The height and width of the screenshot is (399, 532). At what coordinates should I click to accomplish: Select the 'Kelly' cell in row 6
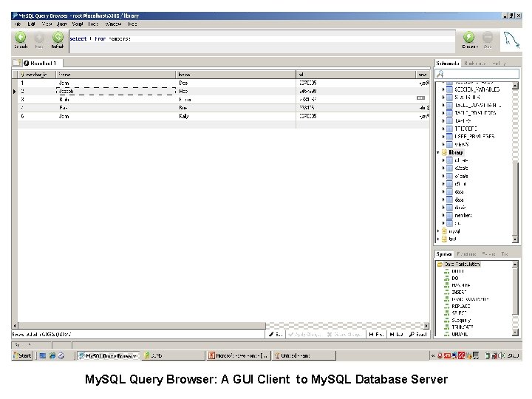point(236,116)
